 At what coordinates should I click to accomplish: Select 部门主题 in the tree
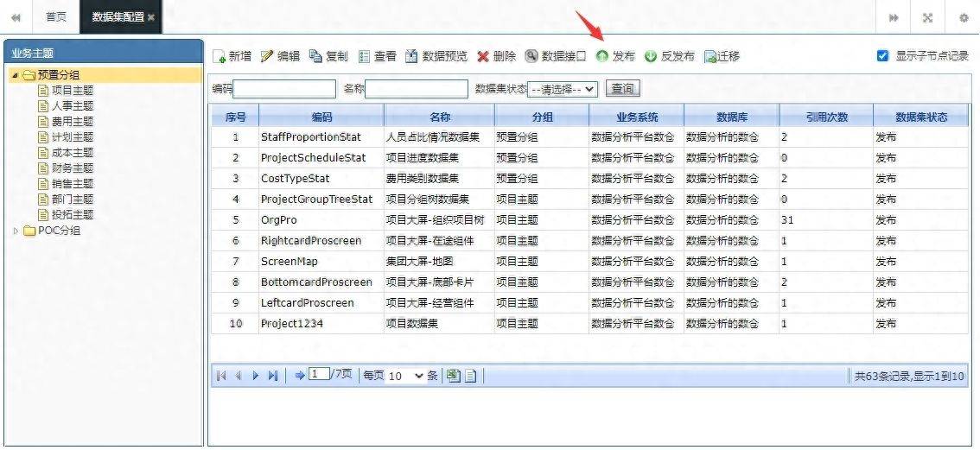pos(73,200)
